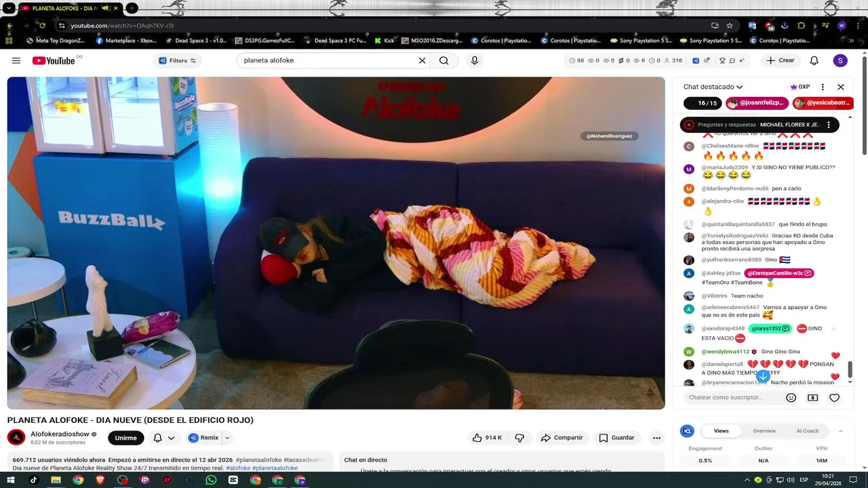This screenshot has height=488, width=868.
Task: Open TikTok from the taskbar
Action: [34, 480]
